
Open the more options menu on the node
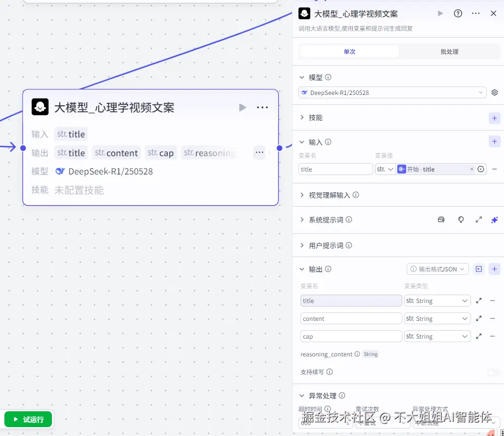pos(262,107)
